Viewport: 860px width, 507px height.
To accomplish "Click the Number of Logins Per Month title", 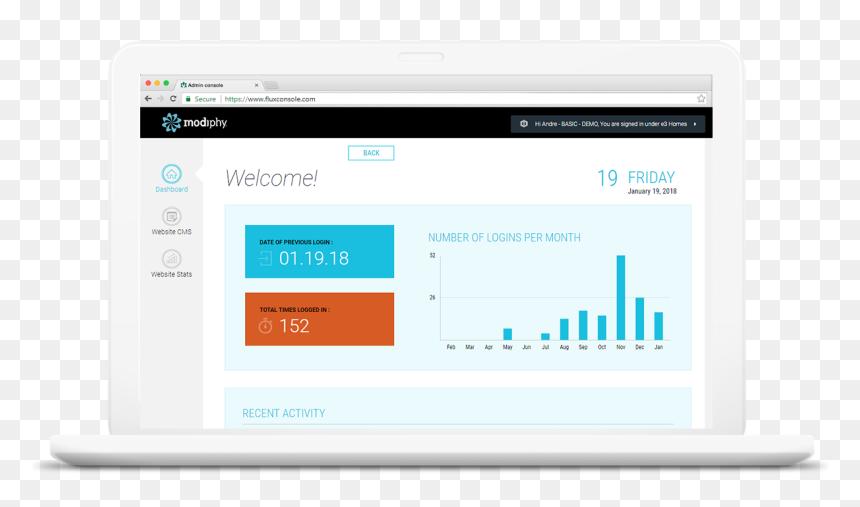I will (x=504, y=238).
